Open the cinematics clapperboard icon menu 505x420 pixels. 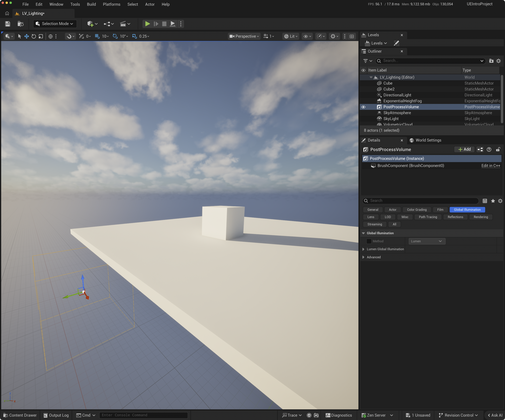[125, 24]
